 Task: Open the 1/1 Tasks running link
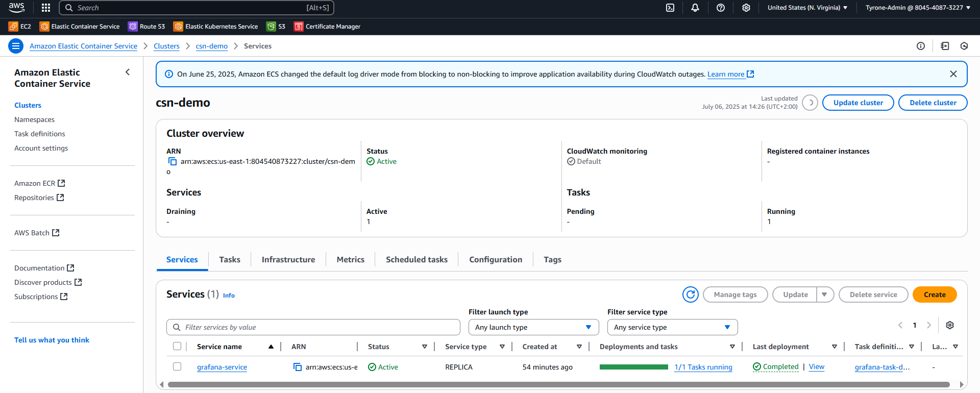tap(703, 367)
